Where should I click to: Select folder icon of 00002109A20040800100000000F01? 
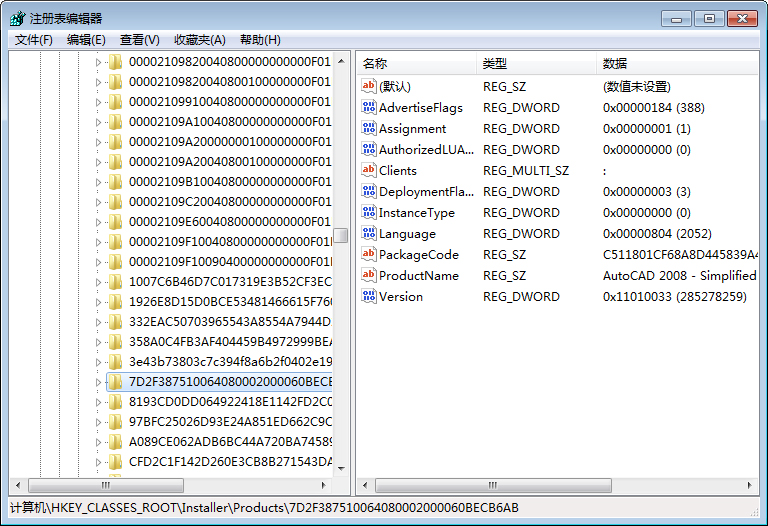point(115,162)
